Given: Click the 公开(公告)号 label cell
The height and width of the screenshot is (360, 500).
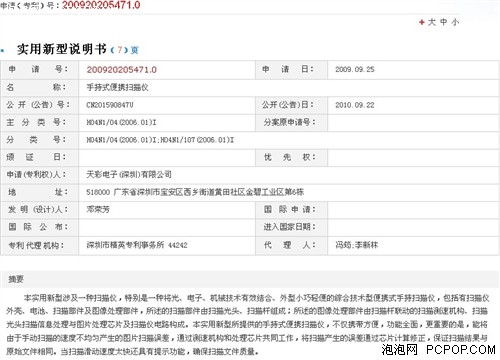Looking at the screenshot, I should (x=40, y=105).
